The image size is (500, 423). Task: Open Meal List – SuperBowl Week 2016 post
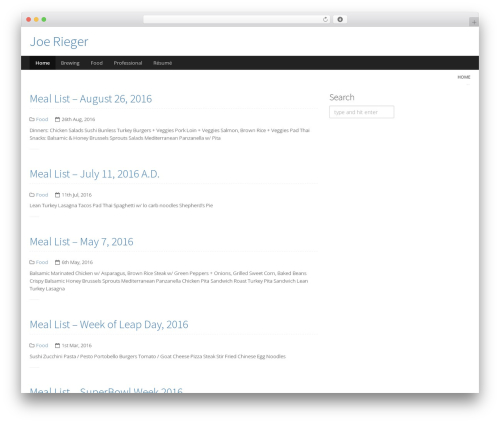point(106,390)
